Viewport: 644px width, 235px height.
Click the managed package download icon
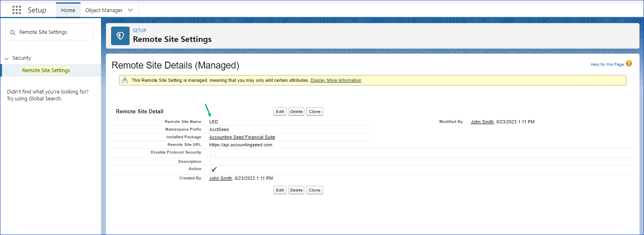coord(125,80)
